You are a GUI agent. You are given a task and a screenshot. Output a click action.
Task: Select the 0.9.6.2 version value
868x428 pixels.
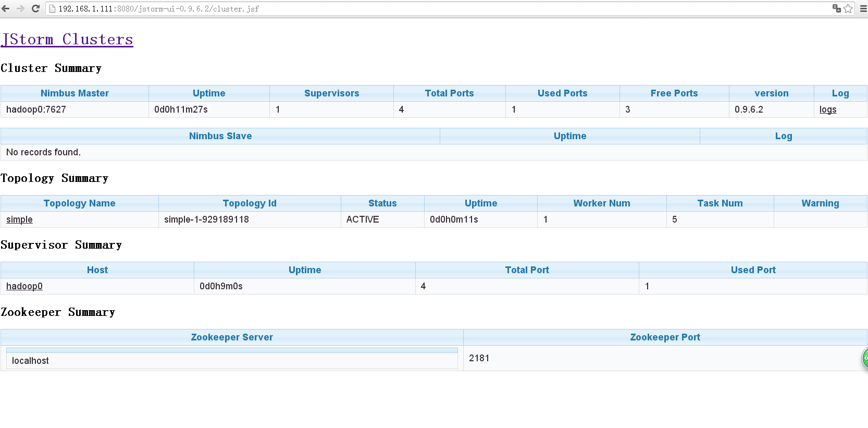point(749,109)
